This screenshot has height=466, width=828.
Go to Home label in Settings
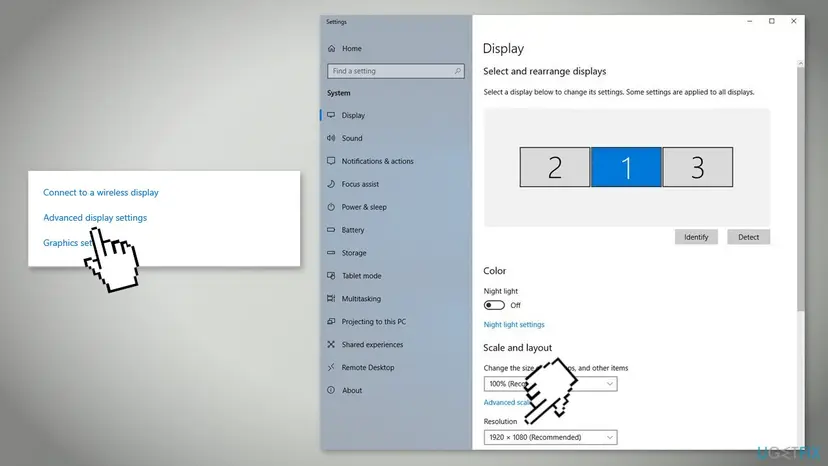(352, 49)
